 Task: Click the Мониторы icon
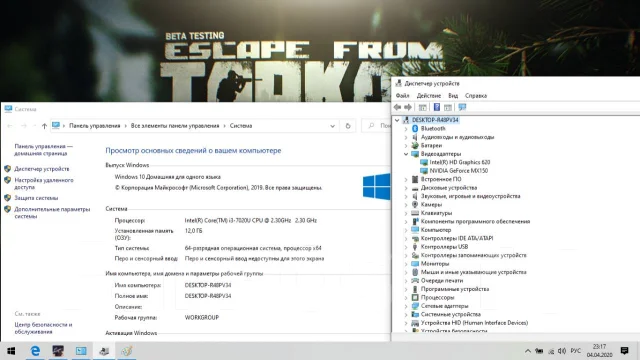(x=415, y=264)
